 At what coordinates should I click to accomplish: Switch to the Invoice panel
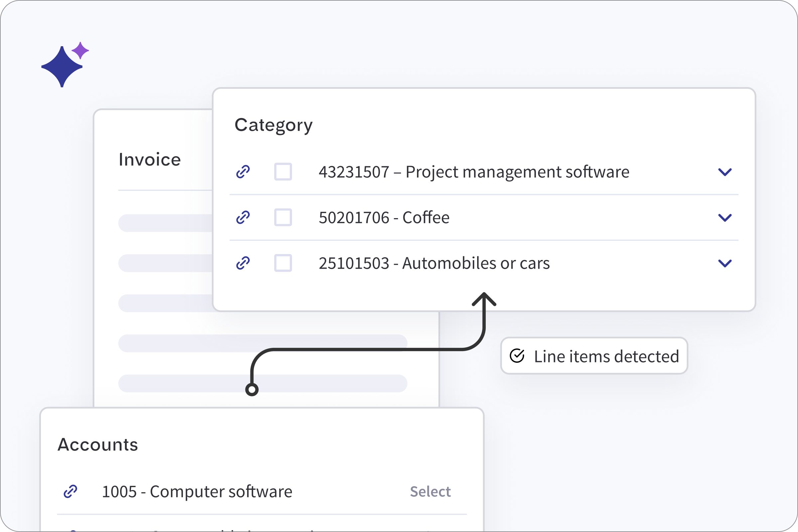[150, 159]
